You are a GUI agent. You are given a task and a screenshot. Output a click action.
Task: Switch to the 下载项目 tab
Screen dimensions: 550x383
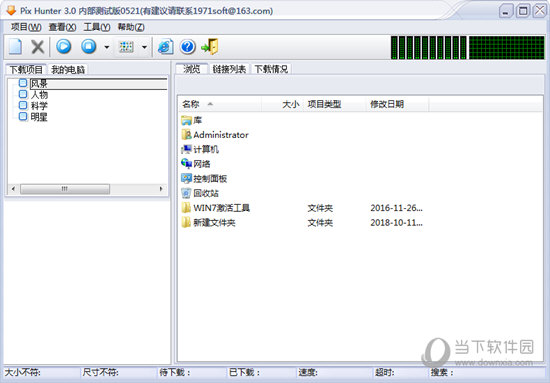(x=26, y=69)
